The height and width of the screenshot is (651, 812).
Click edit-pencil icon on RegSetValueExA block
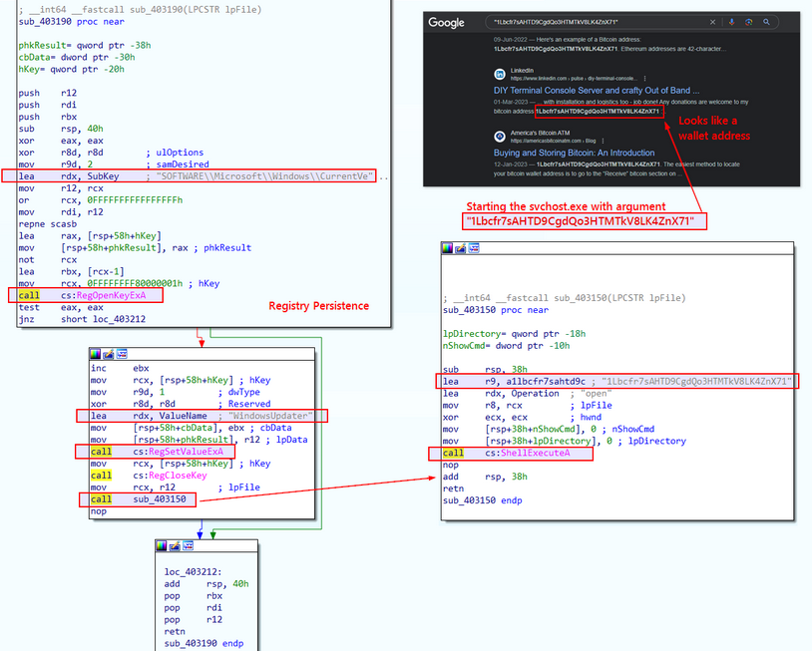[x=108, y=354]
